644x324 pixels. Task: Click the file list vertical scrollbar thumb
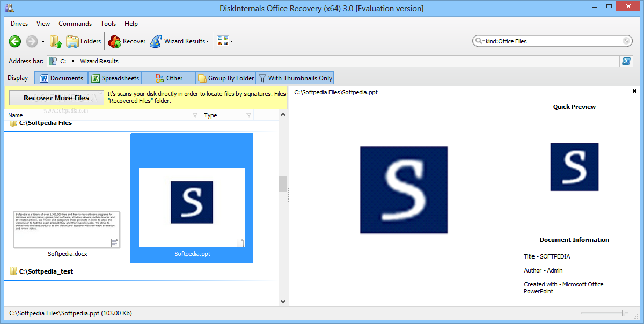[283, 184]
